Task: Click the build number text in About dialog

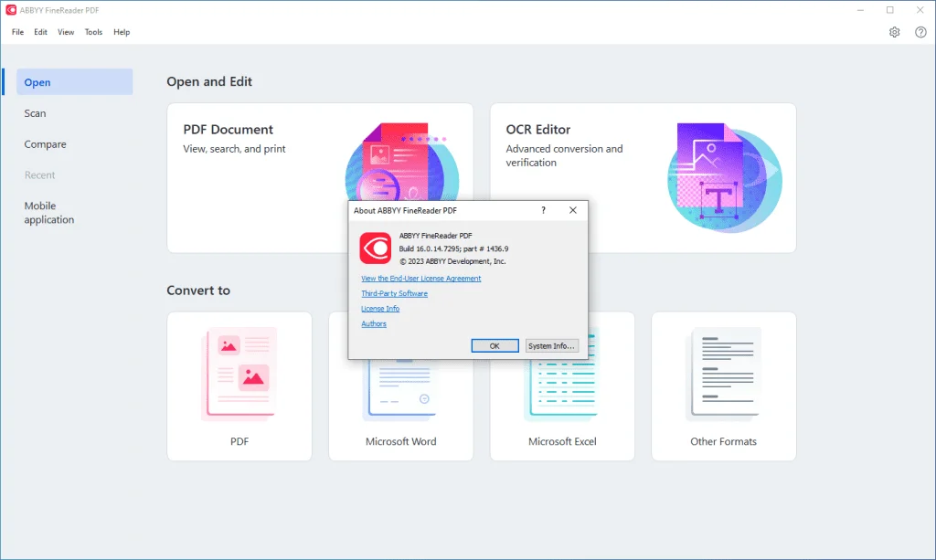Action: [x=453, y=248]
